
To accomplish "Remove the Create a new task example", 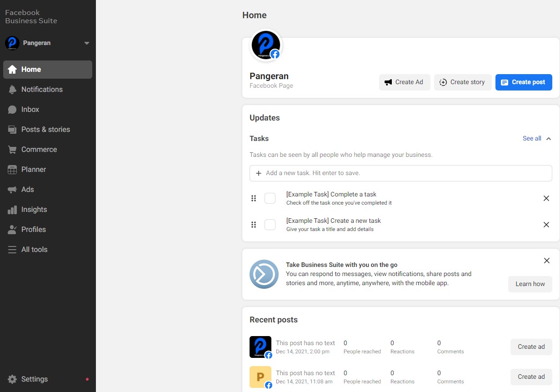I will pos(546,225).
